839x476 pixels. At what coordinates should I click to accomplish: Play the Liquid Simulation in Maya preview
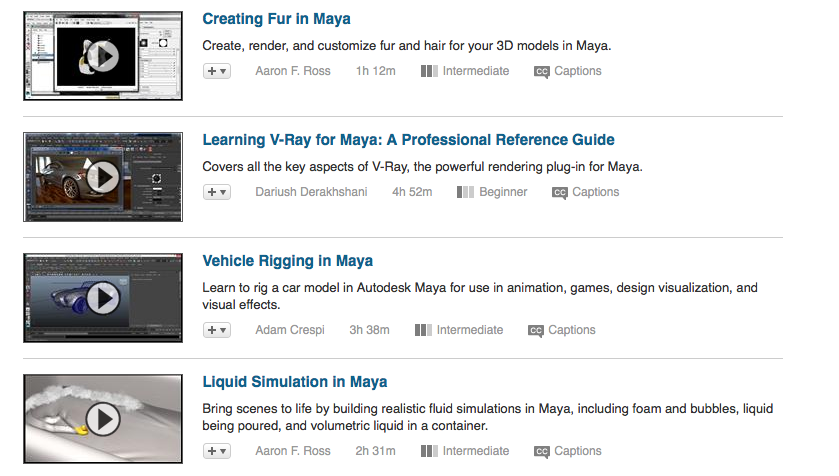coord(103,417)
